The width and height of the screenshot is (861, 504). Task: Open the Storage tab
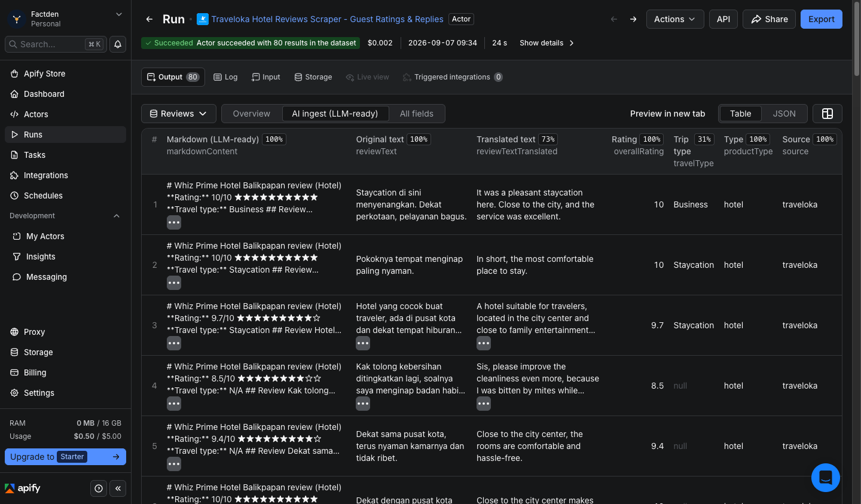pos(313,77)
